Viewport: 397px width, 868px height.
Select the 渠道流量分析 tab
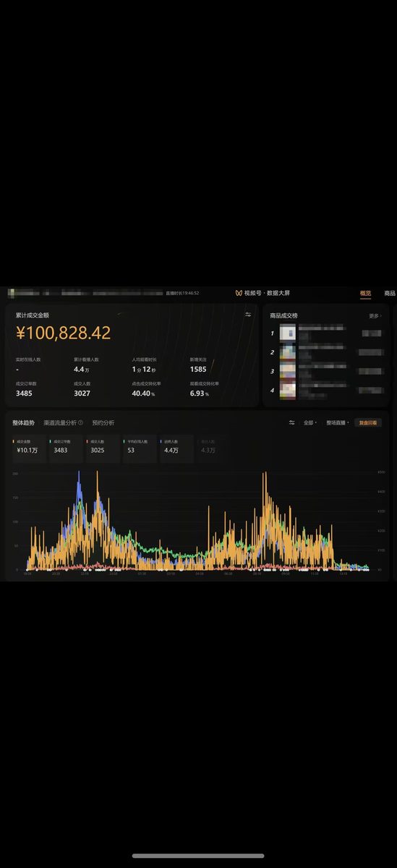pyautogui.click(x=60, y=422)
